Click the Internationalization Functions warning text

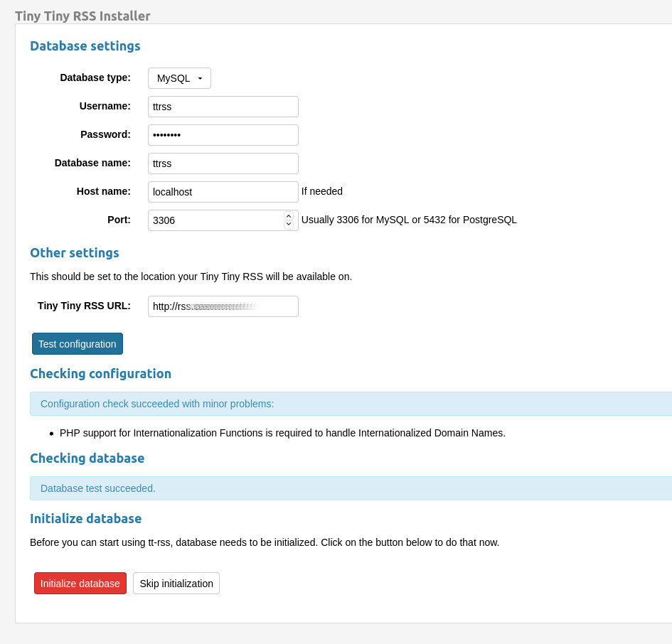pyautogui.click(x=282, y=433)
